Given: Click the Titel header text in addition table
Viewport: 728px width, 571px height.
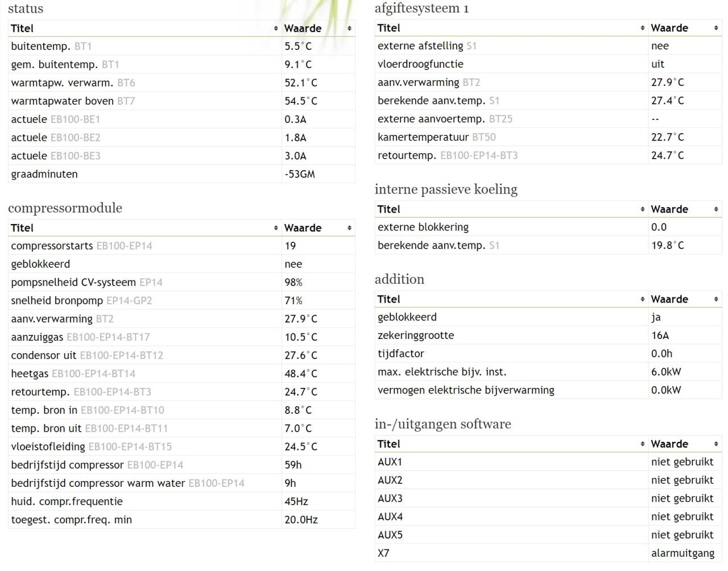Looking at the screenshot, I should pyautogui.click(x=389, y=299).
